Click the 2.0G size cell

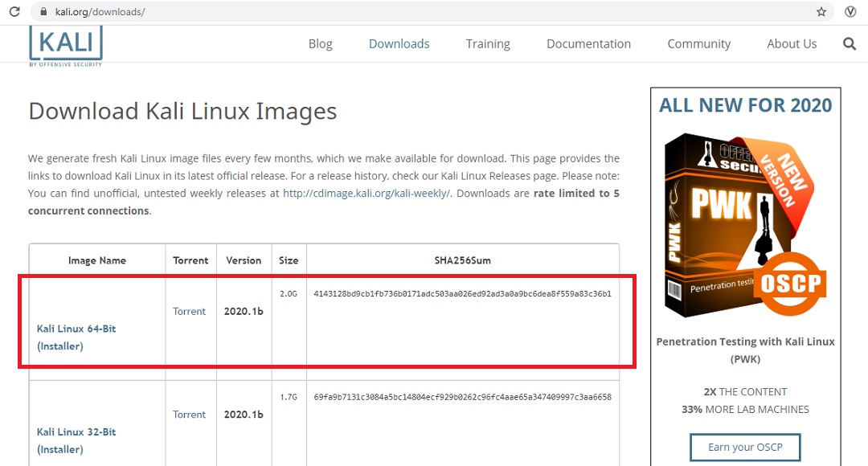[289, 293]
